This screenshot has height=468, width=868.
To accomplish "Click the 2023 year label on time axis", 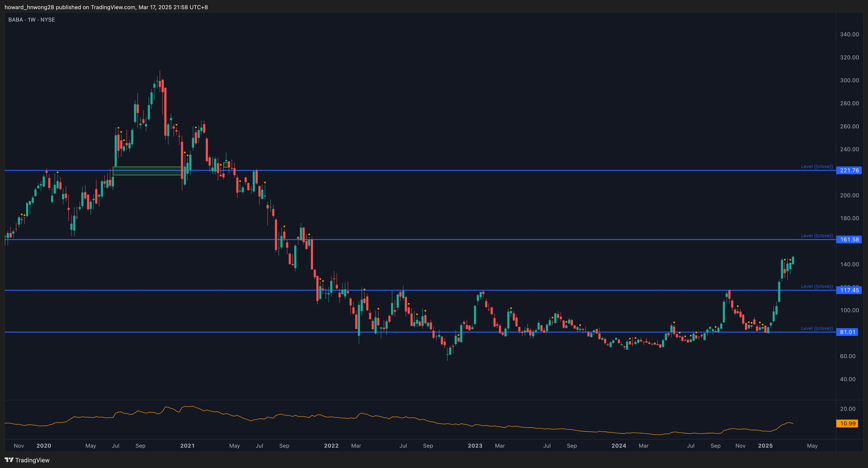I will [475, 446].
